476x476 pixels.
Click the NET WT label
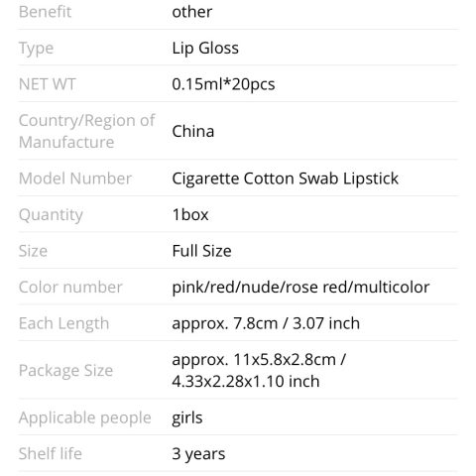48,84
